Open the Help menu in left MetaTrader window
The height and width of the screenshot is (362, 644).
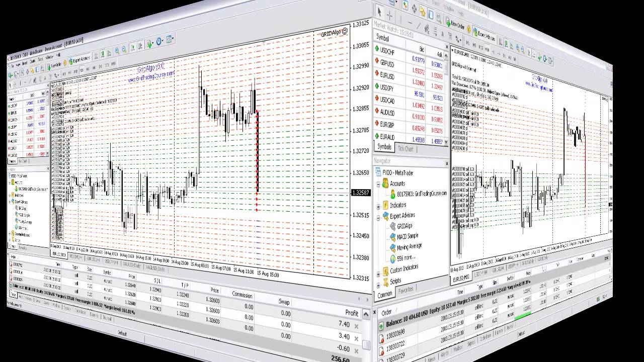click(x=58, y=55)
